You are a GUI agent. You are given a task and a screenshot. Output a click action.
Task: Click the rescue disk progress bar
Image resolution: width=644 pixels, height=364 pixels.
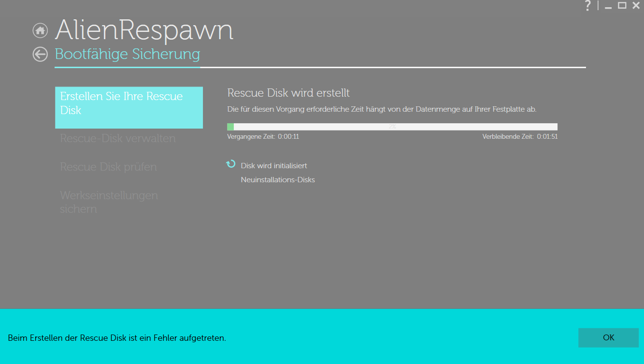[392, 127]
